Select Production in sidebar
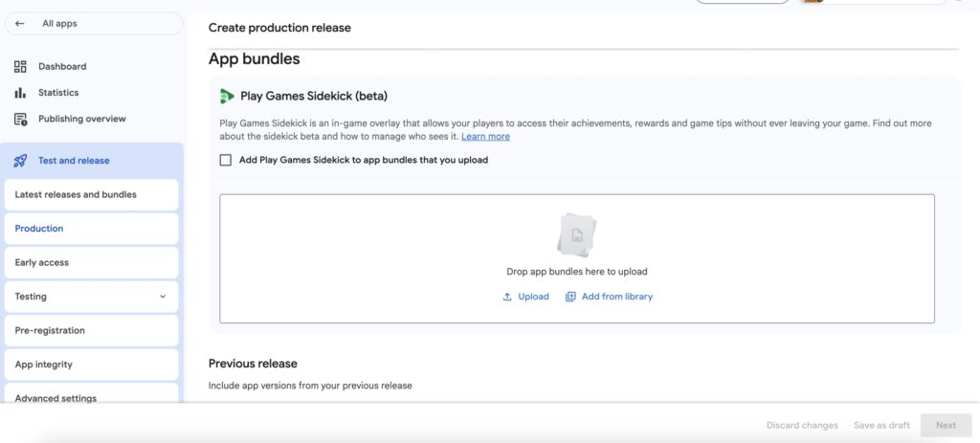Viewport: 980px width, 443px height. tap(91, 229)
